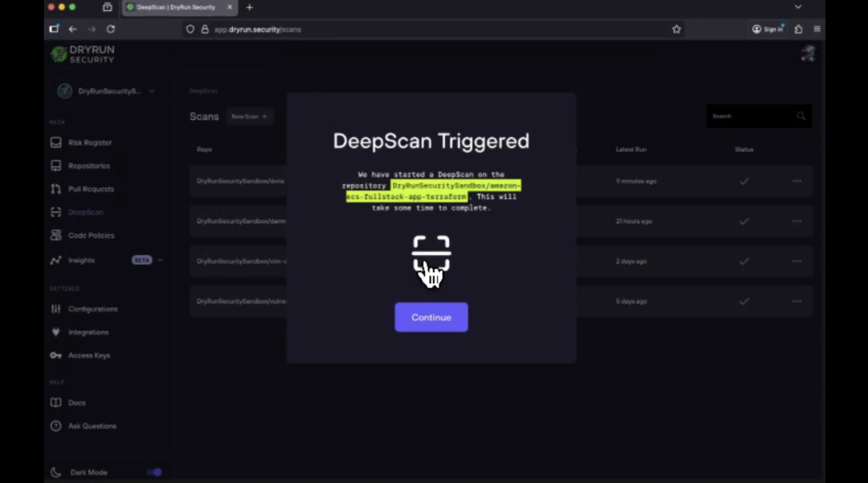Open the Integrations page
The width and height of the screenshot is (868, 483).
(x=89, y=332)
